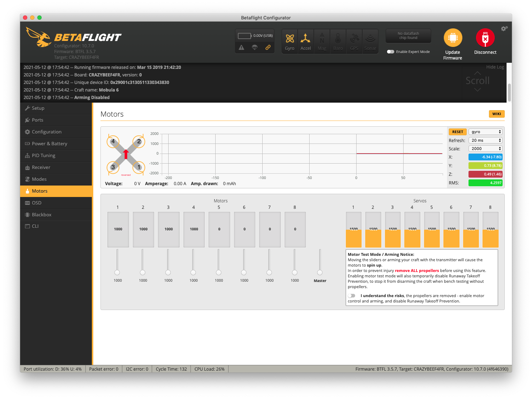This screenshot has width=532, height=399.
Task: Open the CLI tab
Action: click(56, 226)
